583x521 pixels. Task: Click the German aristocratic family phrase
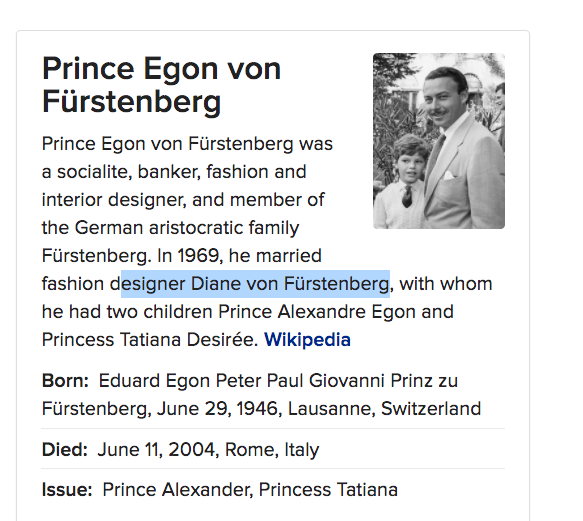(x=187, y=228)
